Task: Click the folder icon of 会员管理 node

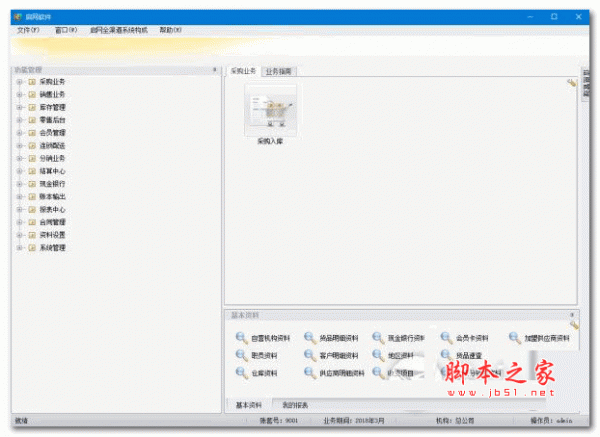Action: [32, 133]
